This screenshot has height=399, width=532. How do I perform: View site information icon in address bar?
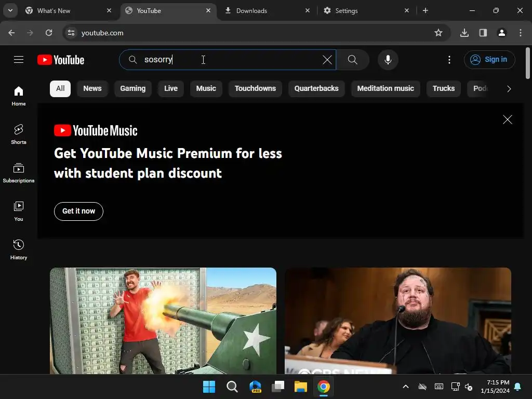[x=71, y=33]
